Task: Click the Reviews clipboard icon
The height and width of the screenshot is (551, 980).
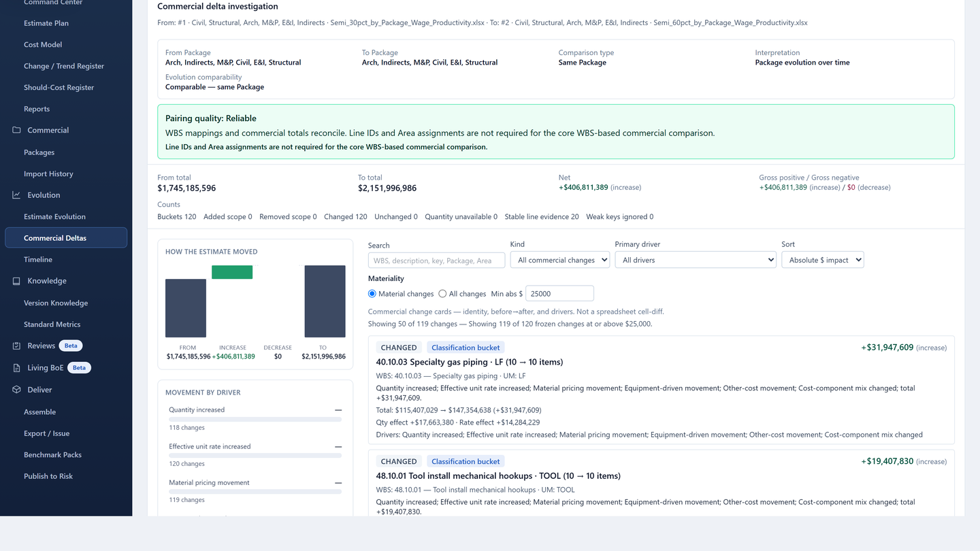Action: tap(16, 346)
